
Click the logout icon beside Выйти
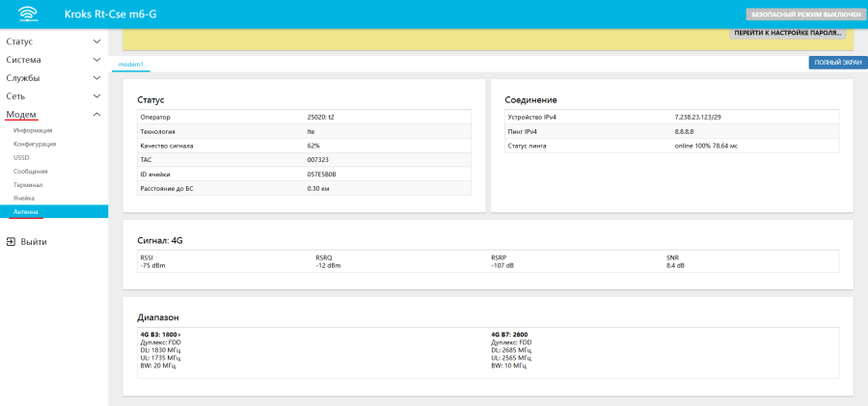pyautogui.click(x=11, y=242)
